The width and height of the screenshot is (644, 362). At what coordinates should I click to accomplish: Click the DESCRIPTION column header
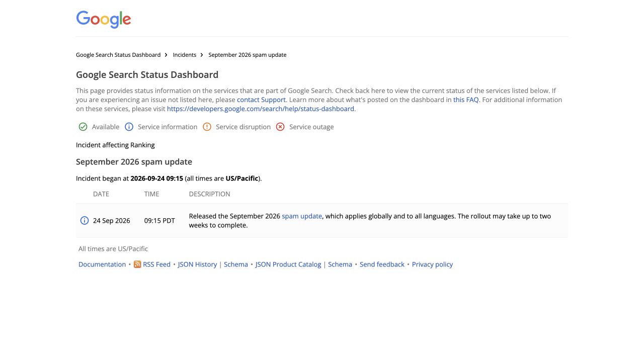coord(209,194)
